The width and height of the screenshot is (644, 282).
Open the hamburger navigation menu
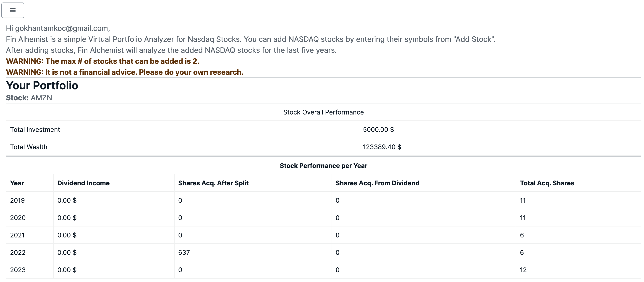[x=13, y=10]
